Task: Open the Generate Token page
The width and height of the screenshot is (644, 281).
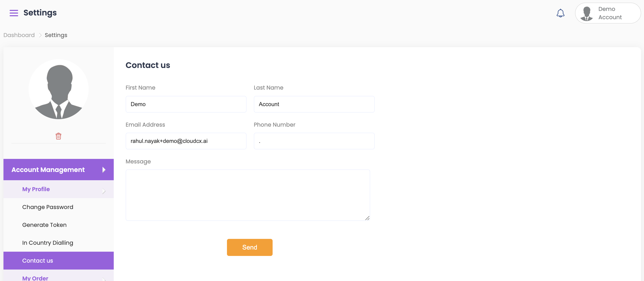Action: pos(44,225)
